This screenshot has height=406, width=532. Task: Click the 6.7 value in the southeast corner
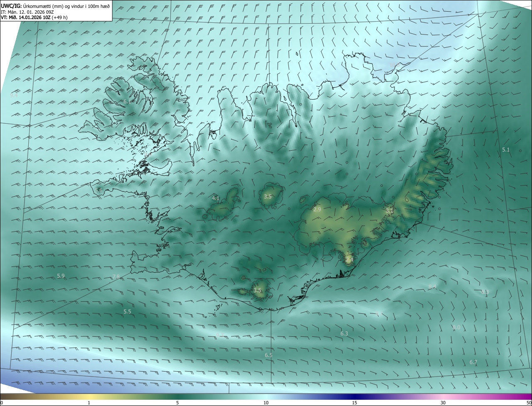[473, 362]
